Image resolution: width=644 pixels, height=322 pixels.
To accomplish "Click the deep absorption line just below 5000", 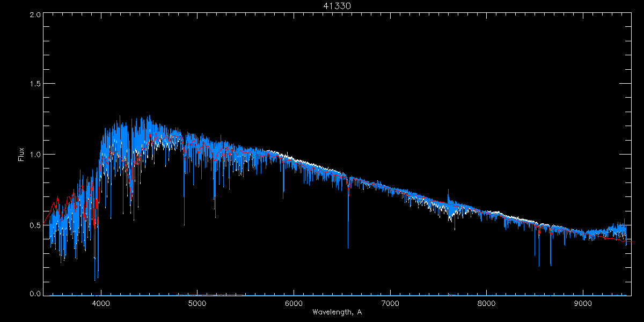I will pyautogui.click(x=184, y=224).
